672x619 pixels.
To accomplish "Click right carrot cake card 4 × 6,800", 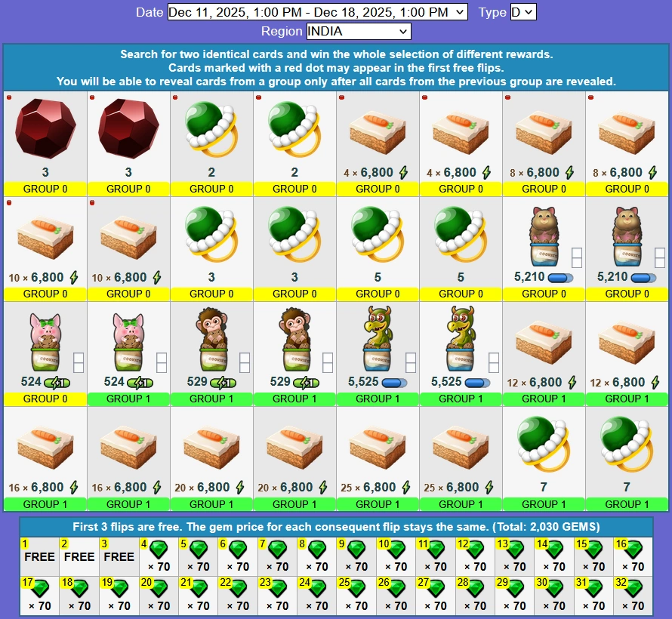I will [x=461, y=143].
